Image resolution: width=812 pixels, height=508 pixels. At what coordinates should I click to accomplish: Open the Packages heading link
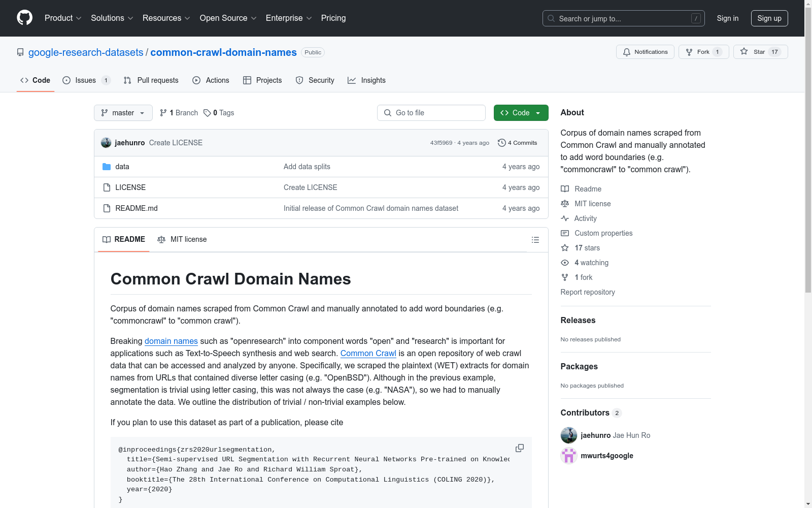coord(579,367)
